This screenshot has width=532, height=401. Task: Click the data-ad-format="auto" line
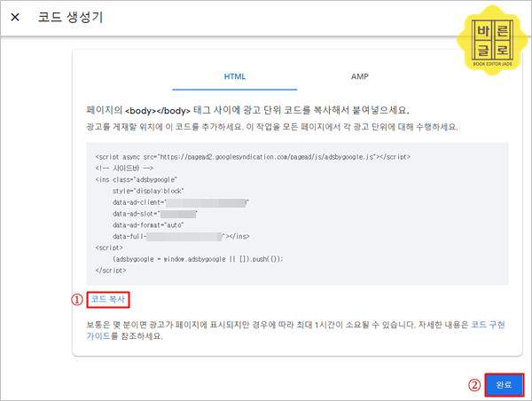click(148, 225)
